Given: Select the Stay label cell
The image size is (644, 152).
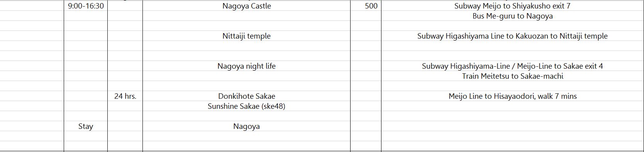Looking at the screenshot, I should [x=86, y=126].
